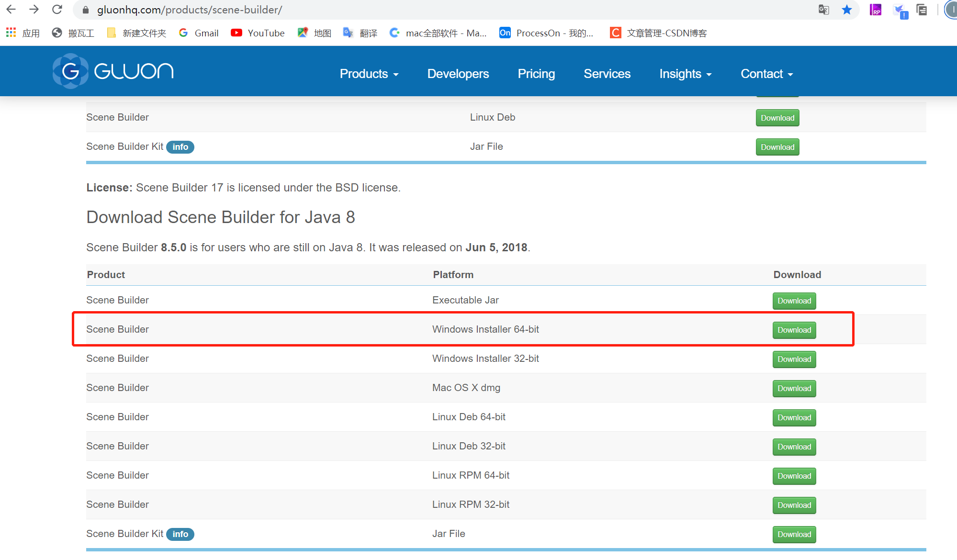Viewport: 957px width, 560px height.
Task: Download Scene Builder Linux Deb
Action: (x=777, y=118)
